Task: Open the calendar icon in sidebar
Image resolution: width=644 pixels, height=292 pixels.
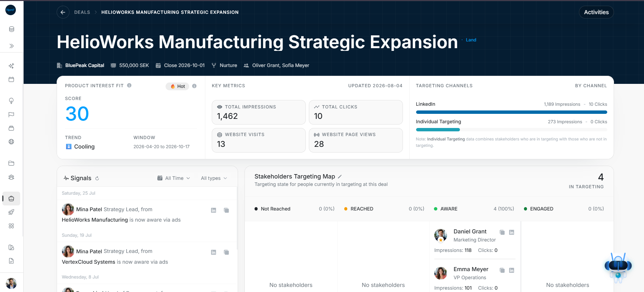Action: 11,79
